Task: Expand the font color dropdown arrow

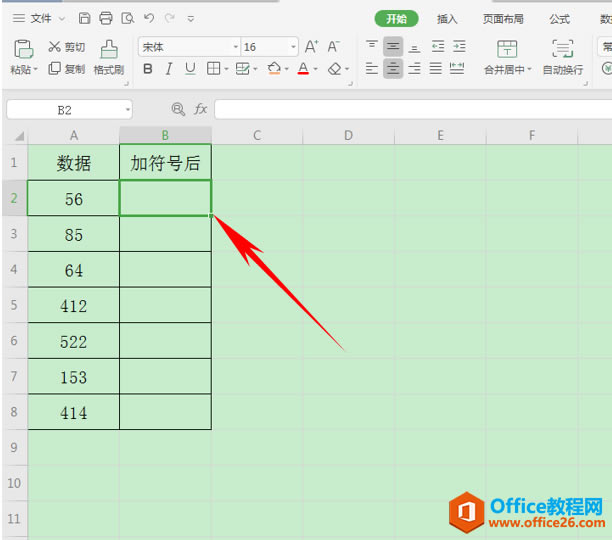Action: pyautogui.click(x=315, y=69)
